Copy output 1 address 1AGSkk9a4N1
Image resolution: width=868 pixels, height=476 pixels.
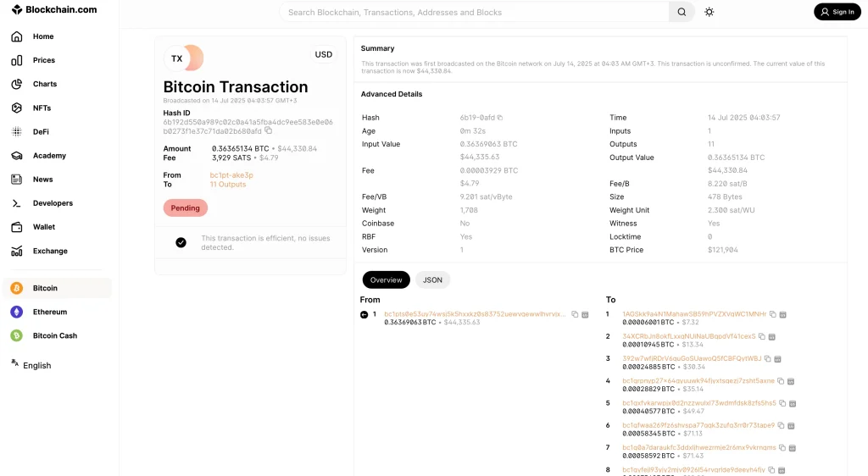click(773, 314)
